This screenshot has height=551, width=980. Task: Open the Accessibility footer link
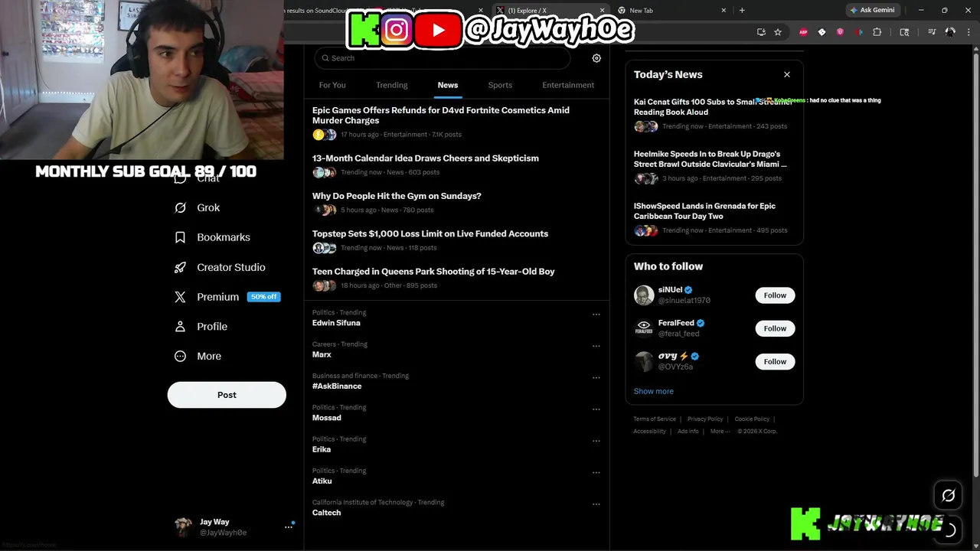pyautogui.click(x=650, y=431)
